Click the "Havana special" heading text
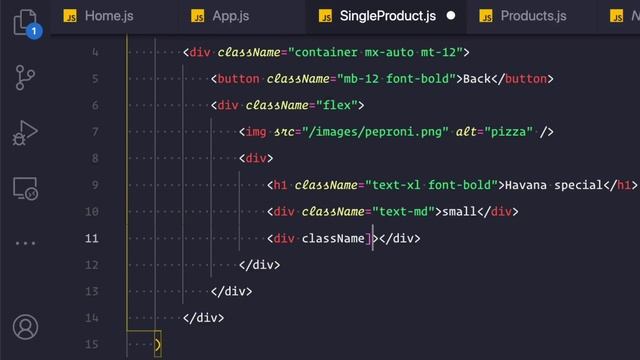 554,185
